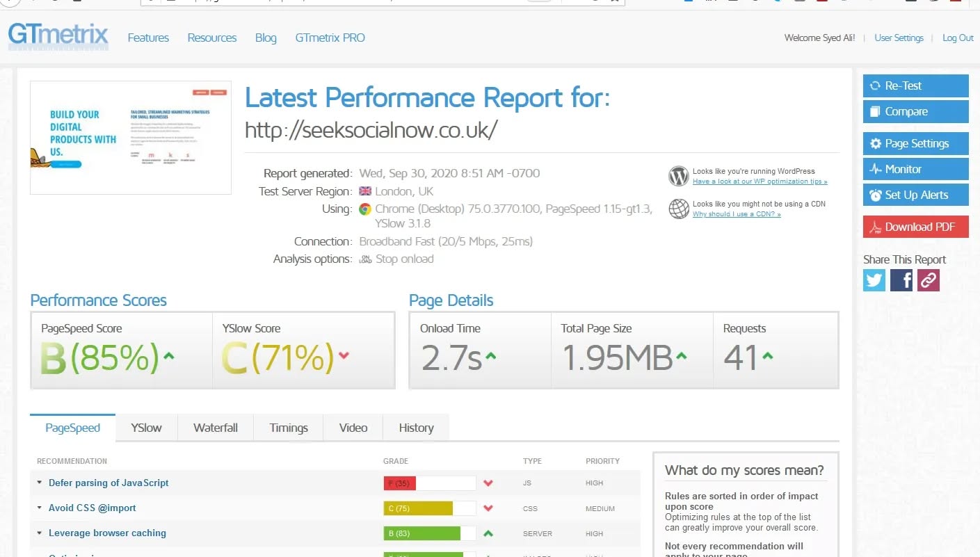Click red arrow in Avoid CSS @import row
980x557 pixels.
(x=488, y=508)
